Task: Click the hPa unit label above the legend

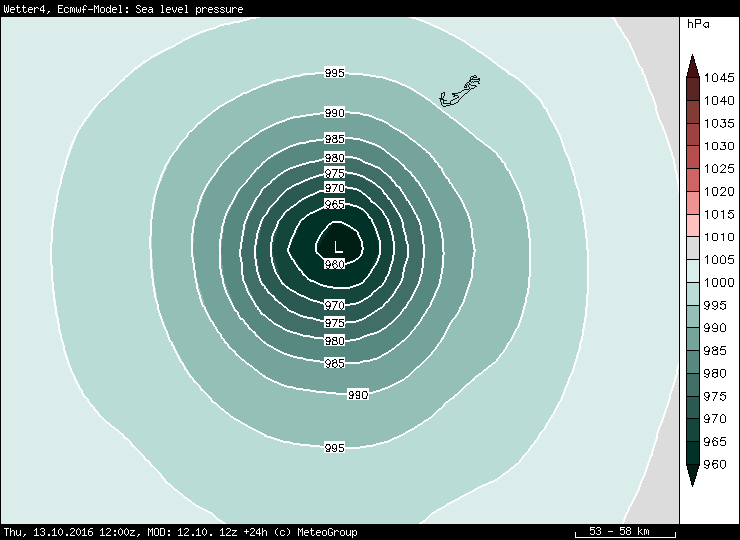Action: click(x=698, y=24)
